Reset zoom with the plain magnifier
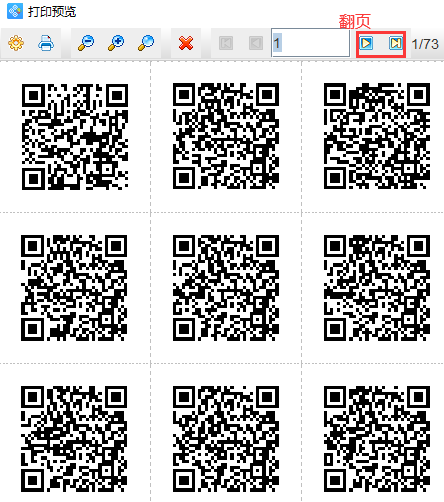 146,43
